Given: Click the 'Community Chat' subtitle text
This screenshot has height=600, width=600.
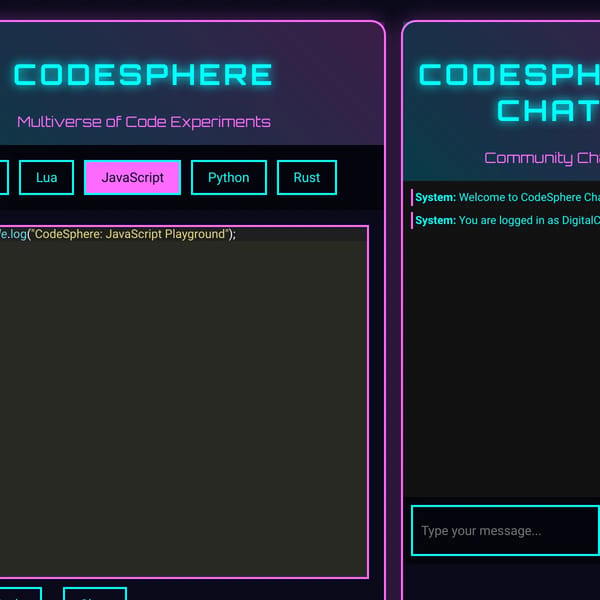Looking at the screenshot, I should point(542,158).
